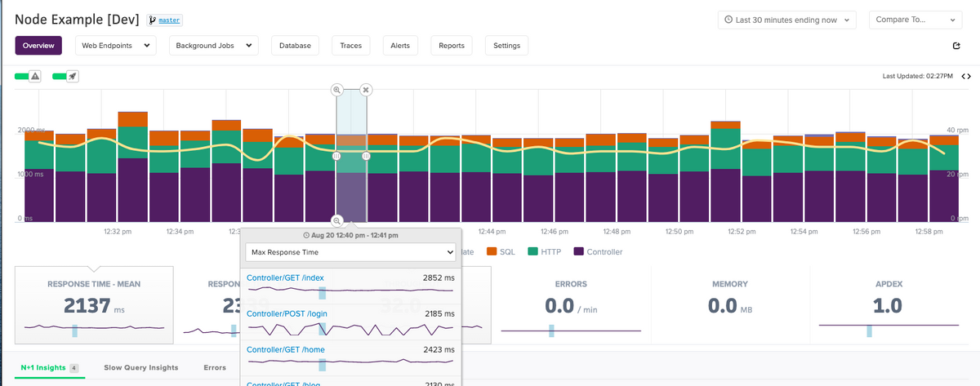
Task: Click the right drag handle of chart selection
Action: pyautogui.click(x=367, y=155)
